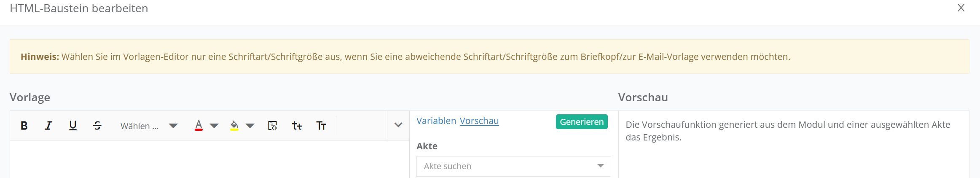Close the HTML-Baustein bearbeiten dialog
The height and width of the screenshot is (178, 980).
(961, 8)
